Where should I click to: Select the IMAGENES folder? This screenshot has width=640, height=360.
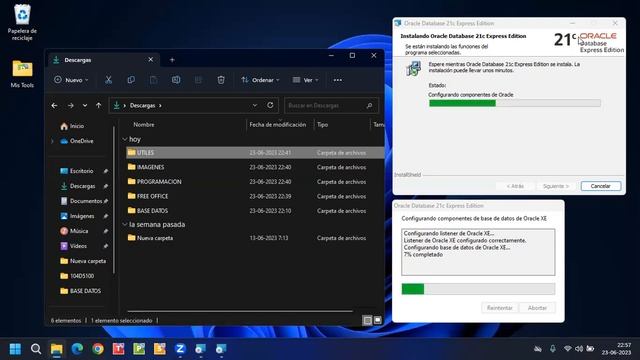pyautogui.click(x=150, y=167)
